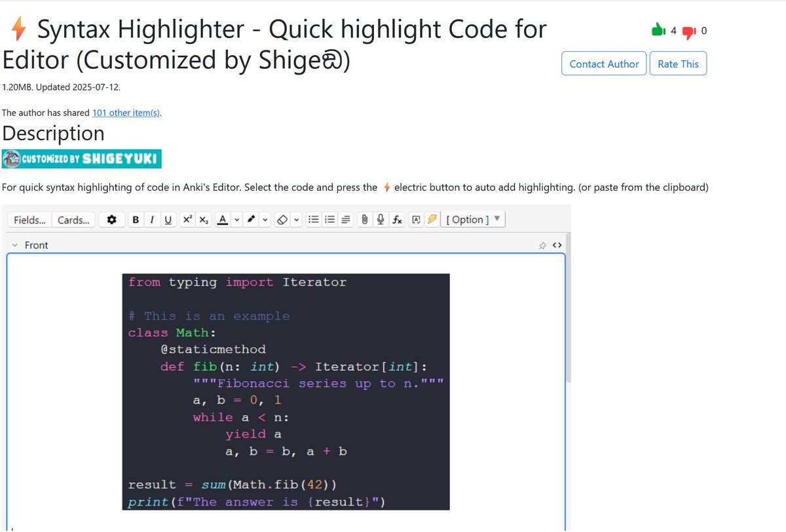Open the [ Option ] dropdown

coord(474,219)
